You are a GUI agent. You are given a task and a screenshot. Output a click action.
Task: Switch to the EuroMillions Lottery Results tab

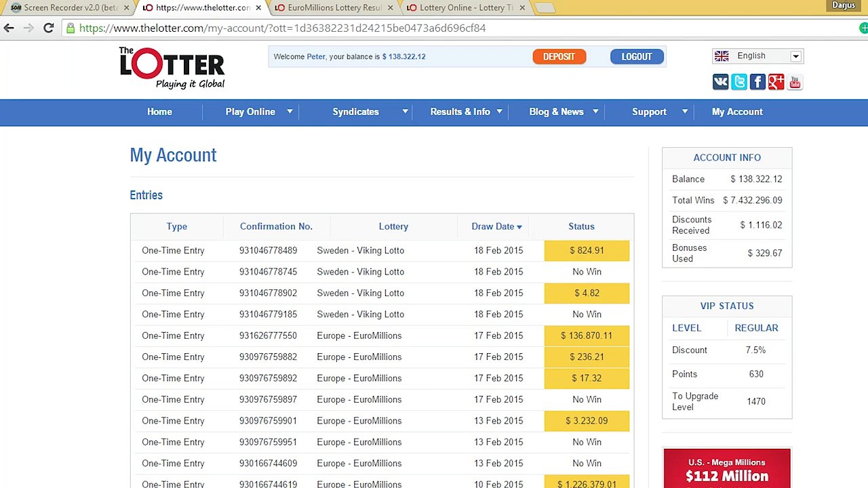click(x=332, y=7)
